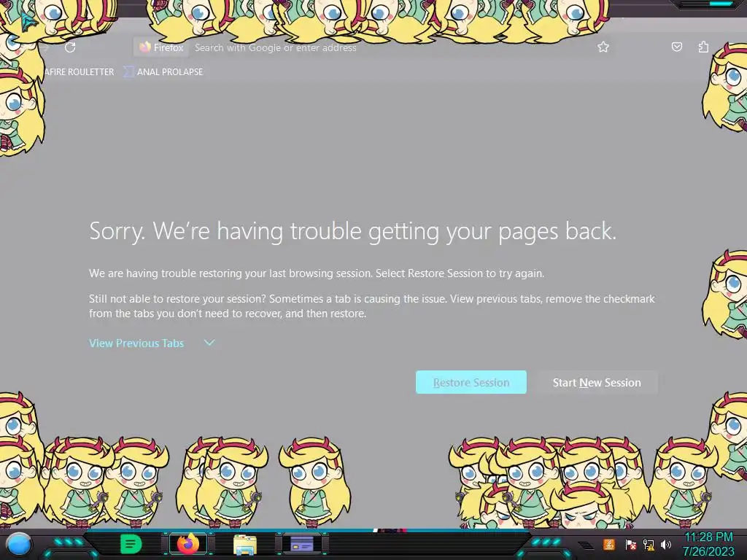Click the Start New Session button
Viewport: 747px width, 560px height.
[x=597, y=382]
